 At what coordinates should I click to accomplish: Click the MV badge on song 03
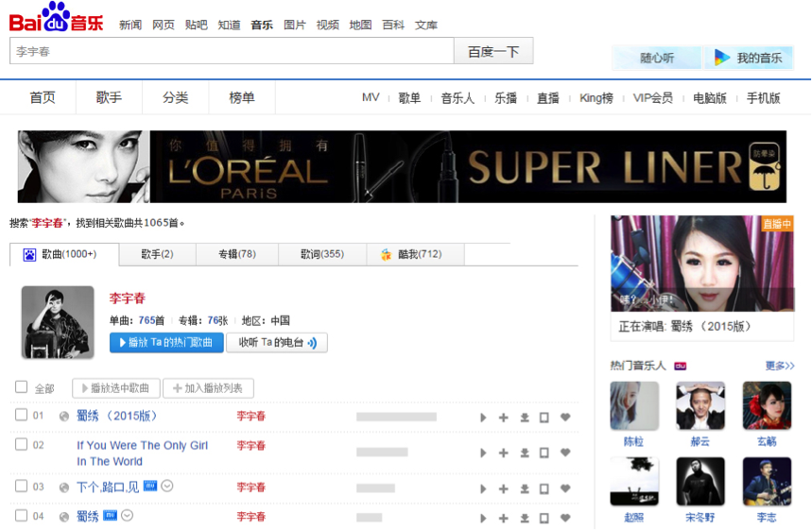(150, 486)
